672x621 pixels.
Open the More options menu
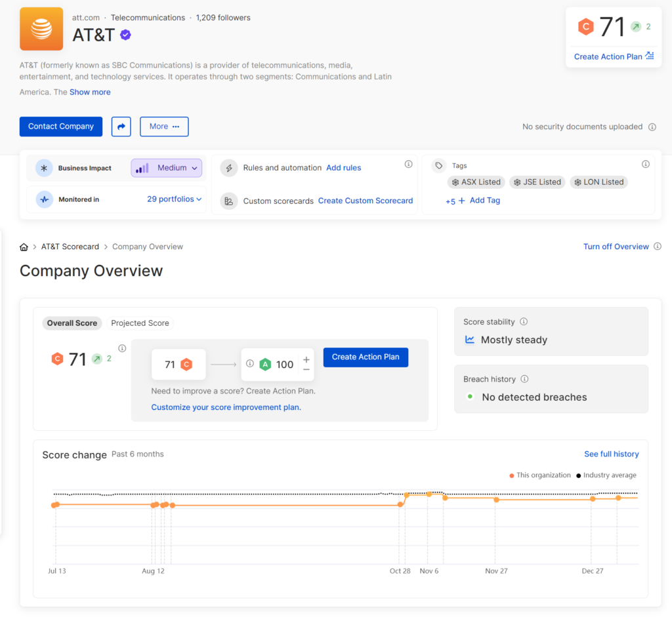click(x=164, y=127)
